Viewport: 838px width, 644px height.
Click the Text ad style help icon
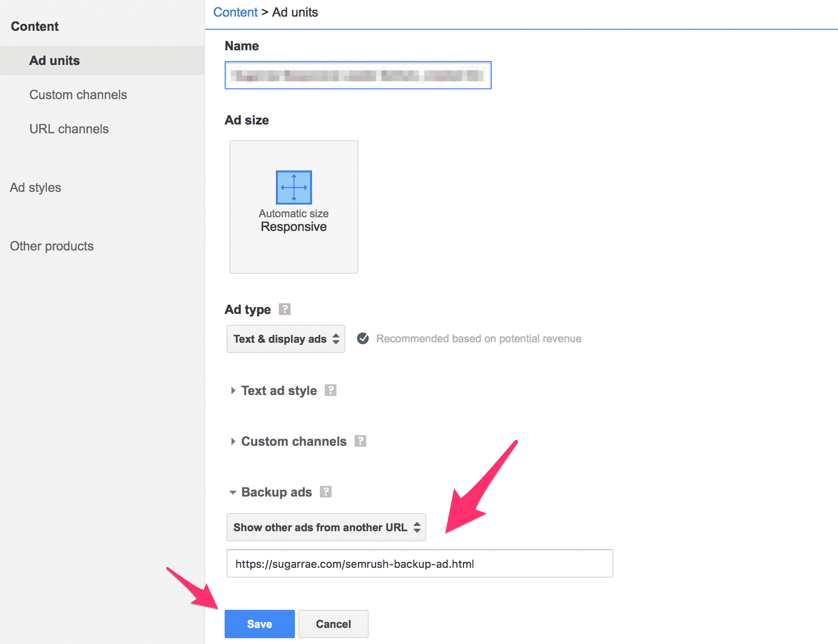[331, 390]
